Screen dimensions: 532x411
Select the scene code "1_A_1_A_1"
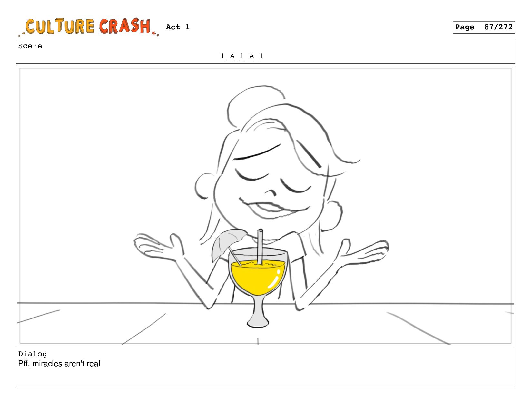point(242,56)
